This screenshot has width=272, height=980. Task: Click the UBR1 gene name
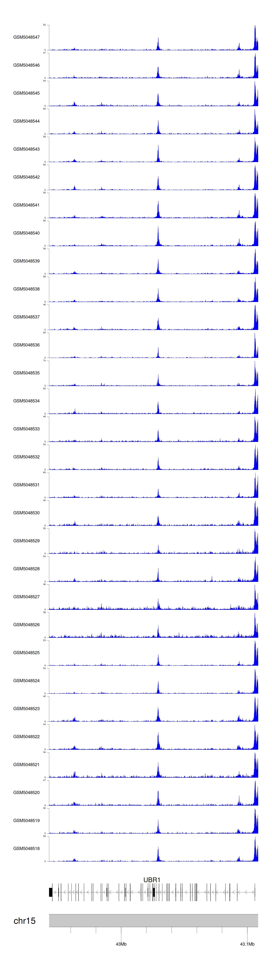[x=152, y=880]
